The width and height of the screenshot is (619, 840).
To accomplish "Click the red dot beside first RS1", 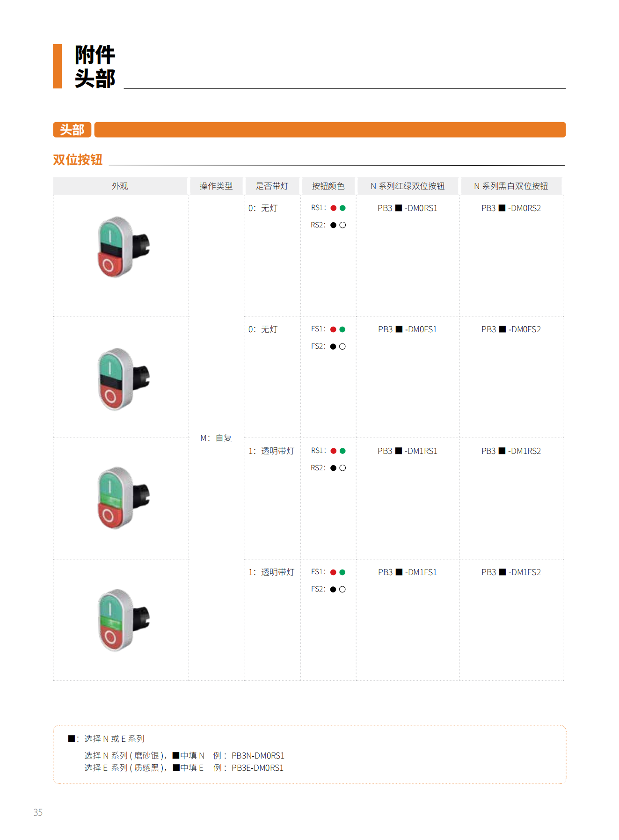I will click(333, 208).
